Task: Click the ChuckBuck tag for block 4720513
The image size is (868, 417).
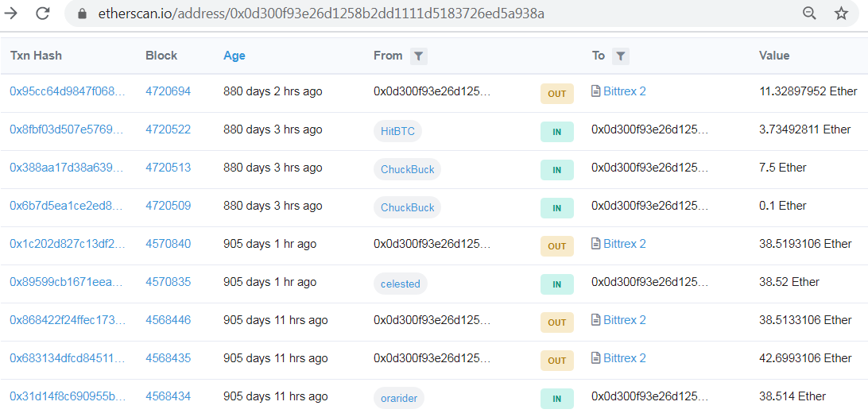Action: click(408, 170)
